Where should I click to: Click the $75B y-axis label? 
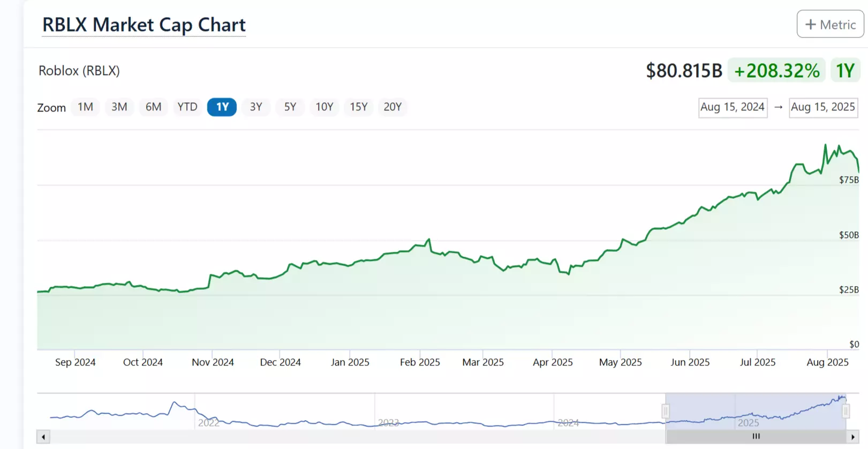click(849, 179)
